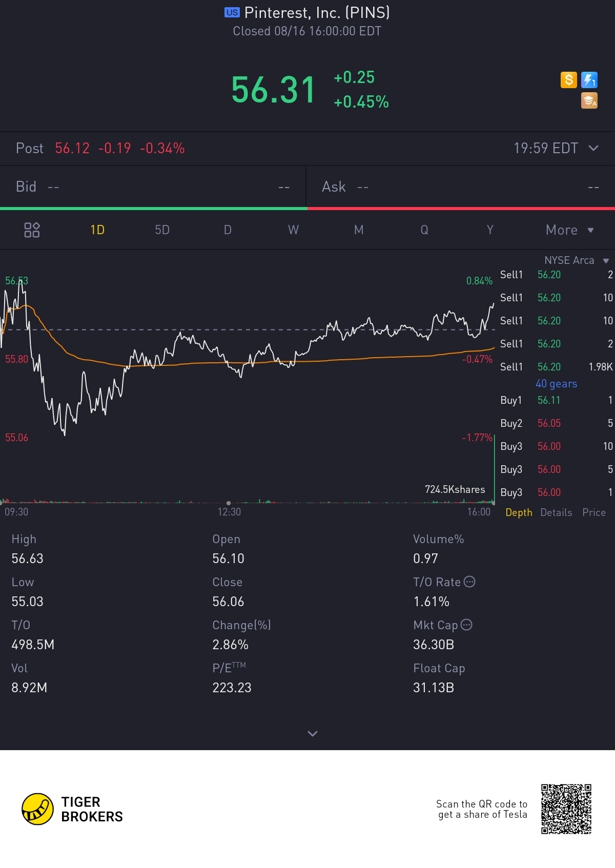The image size is (615, 868).
Task: Click the Post market price 56.12
Action: click(x=72, y=148)
